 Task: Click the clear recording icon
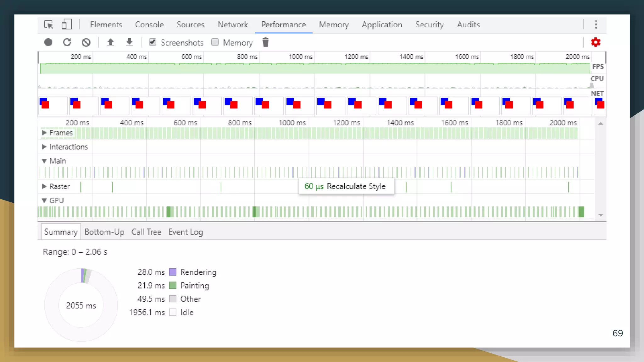[86, 42]
